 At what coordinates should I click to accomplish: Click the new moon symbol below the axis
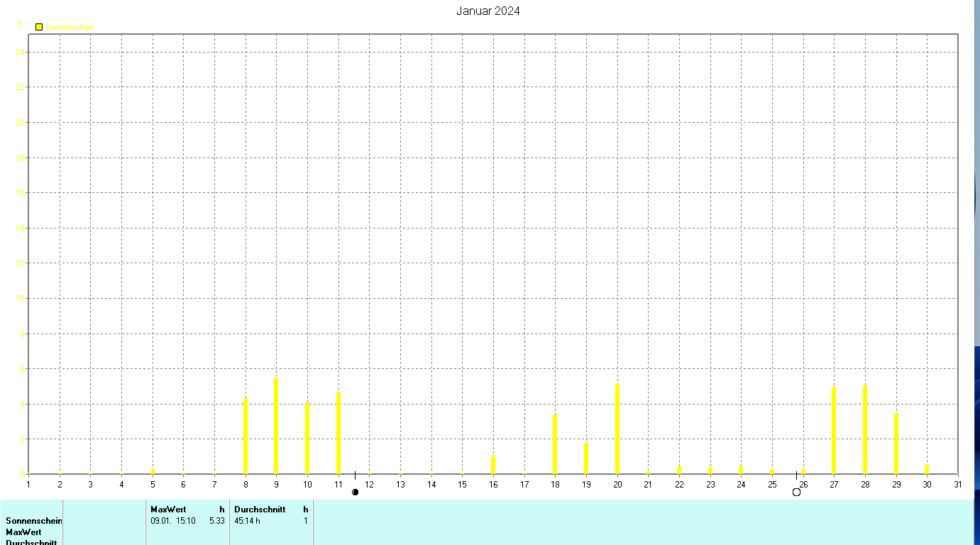pos(355,492)
